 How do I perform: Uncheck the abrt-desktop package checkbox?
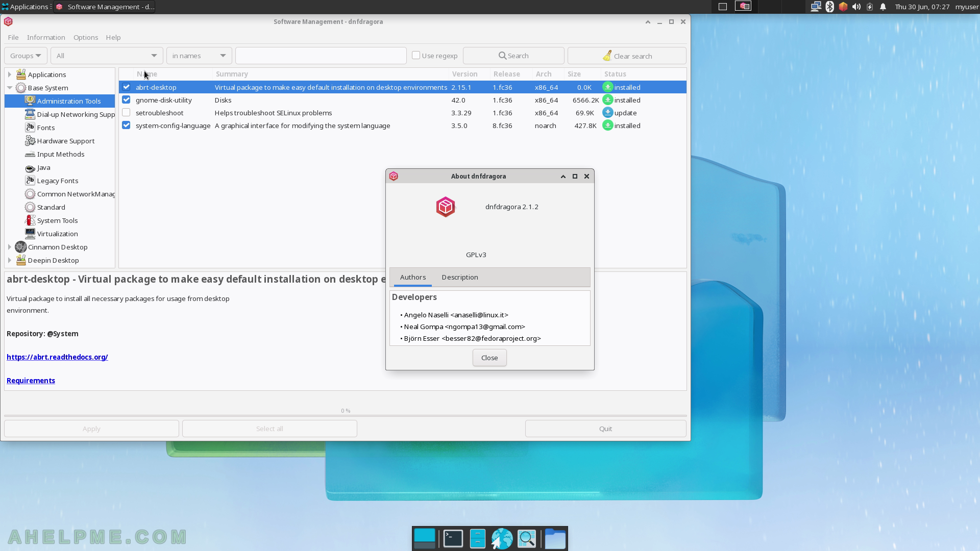(x=126, y=87)
